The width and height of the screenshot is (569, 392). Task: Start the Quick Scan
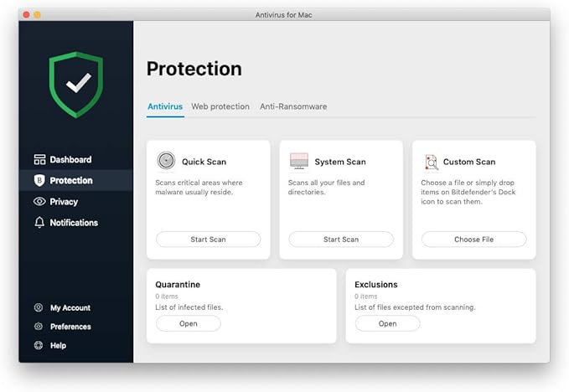208,240
